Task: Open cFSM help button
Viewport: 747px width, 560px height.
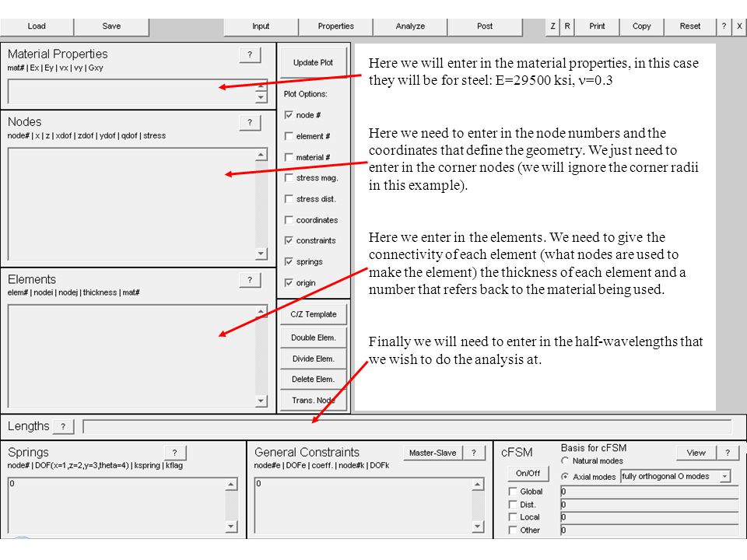Action: coord(728,453)
